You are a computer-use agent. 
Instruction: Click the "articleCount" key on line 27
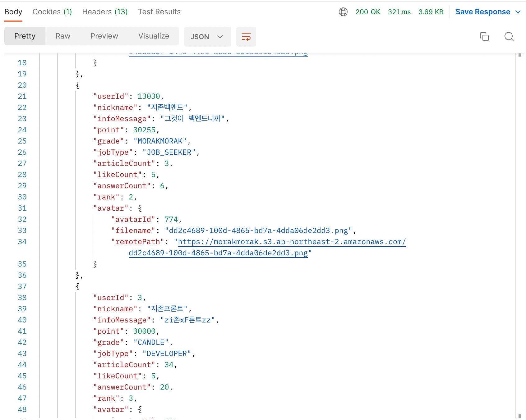[124, 163]
